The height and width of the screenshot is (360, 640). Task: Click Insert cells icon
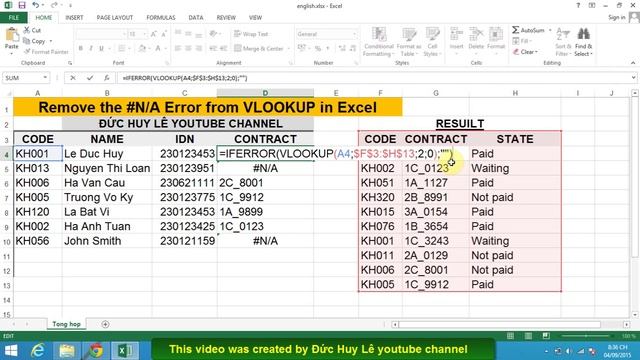click(x=456, y=34)
